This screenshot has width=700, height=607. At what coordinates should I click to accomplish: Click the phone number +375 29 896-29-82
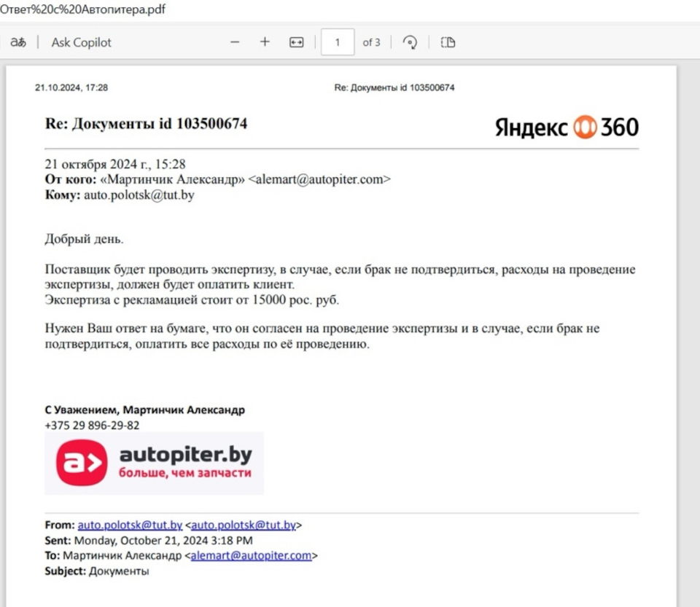(x=92, y=425)
